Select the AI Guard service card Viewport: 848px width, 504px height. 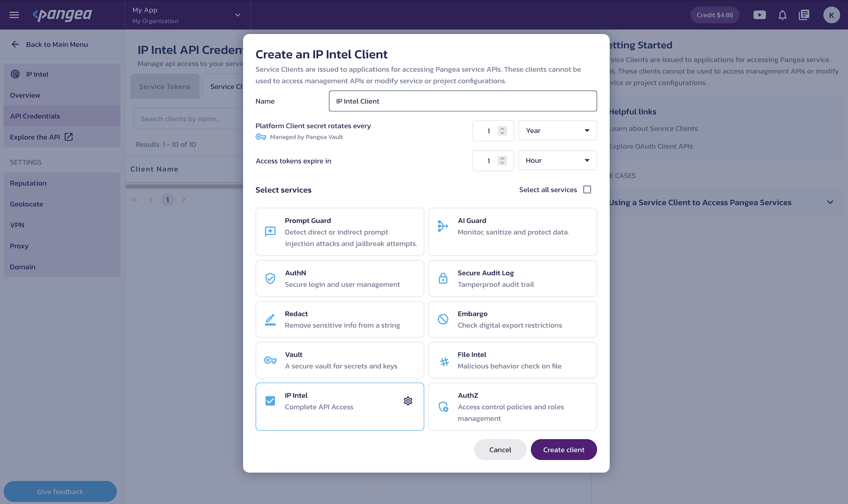(x=512, y=232)
